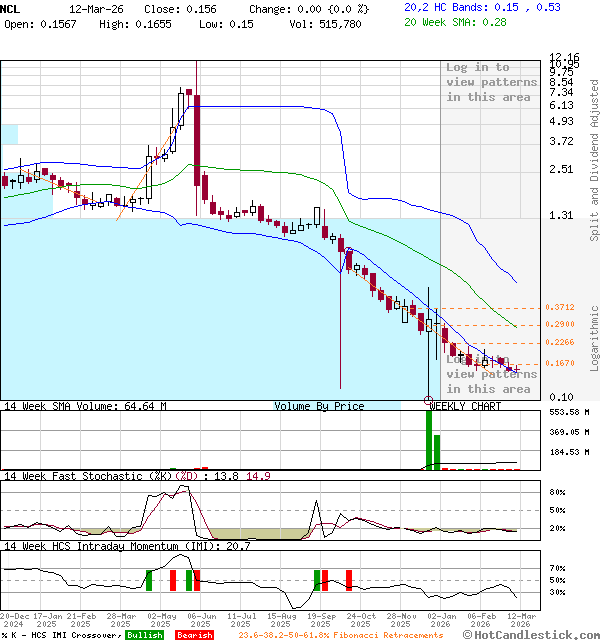Click the '20 Week SMA: 0.28' legend
The image size is (600, 640).
click(x=464, y=23)
